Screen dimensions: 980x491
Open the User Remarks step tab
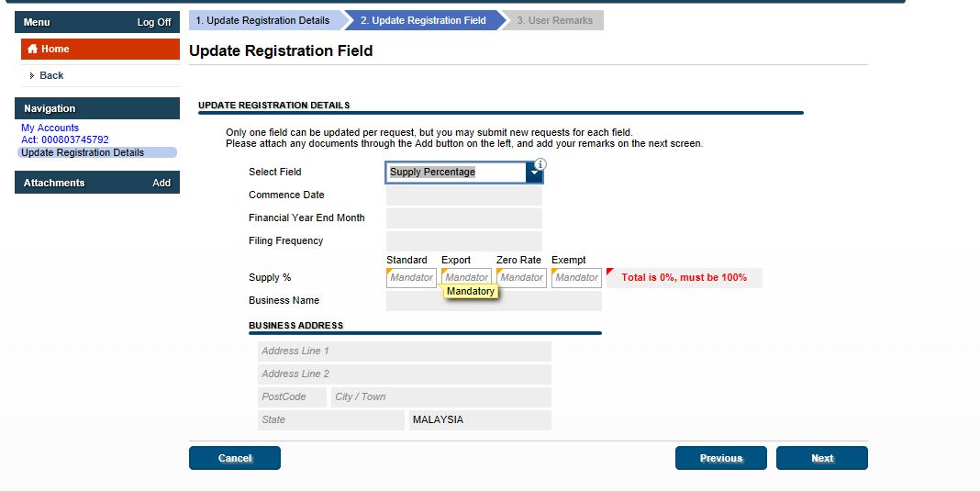point(554,20)
